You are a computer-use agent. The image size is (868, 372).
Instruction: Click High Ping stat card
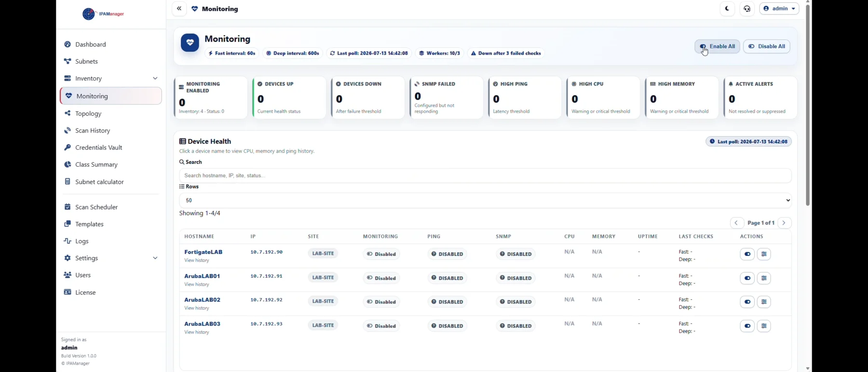525,97
